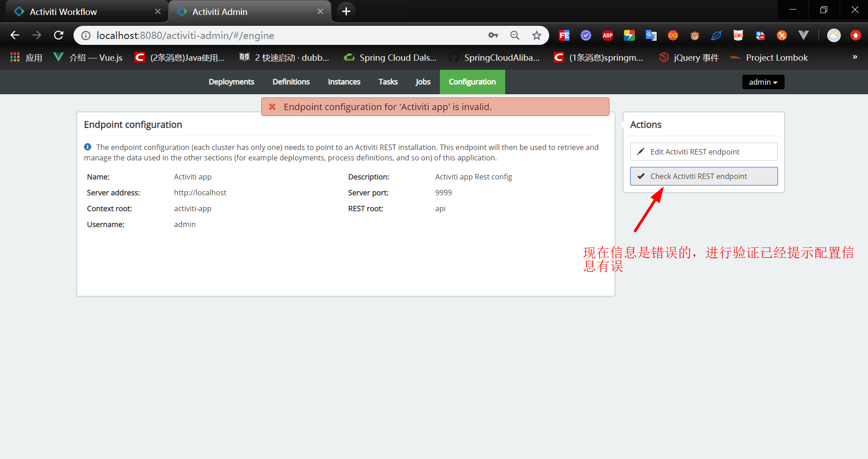Go to the Definitions section

pos(291,82)
